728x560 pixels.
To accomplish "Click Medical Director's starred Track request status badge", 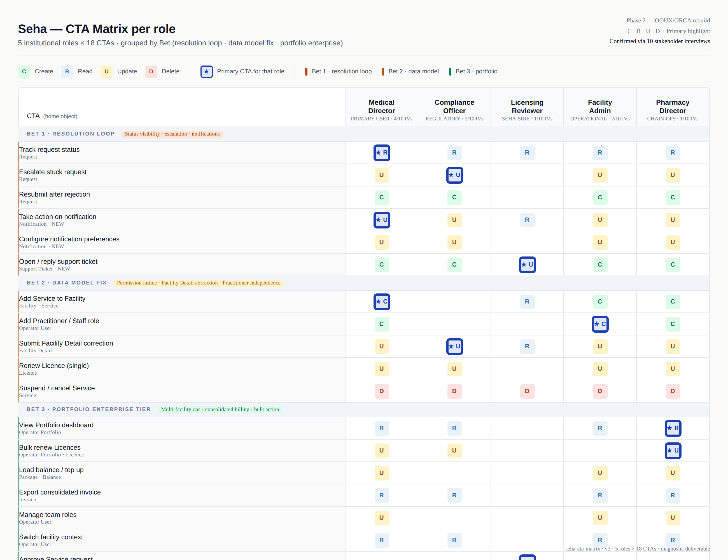I will point(382,153).
